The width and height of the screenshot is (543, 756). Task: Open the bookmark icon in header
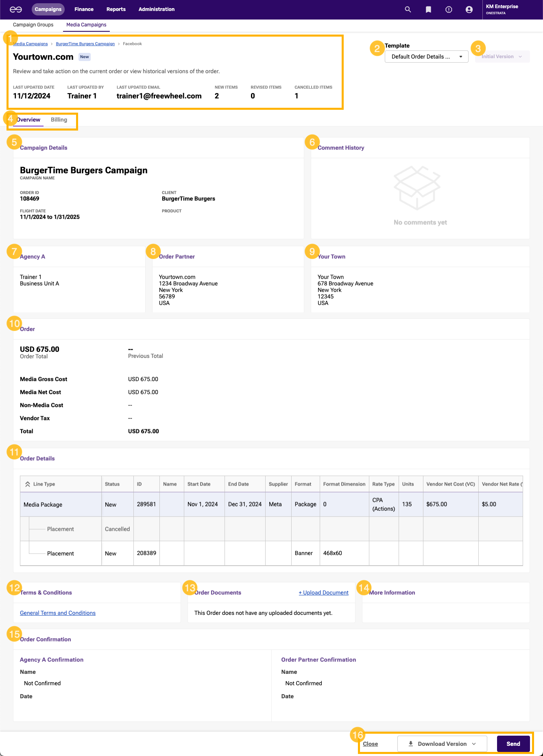click(428, 9)
